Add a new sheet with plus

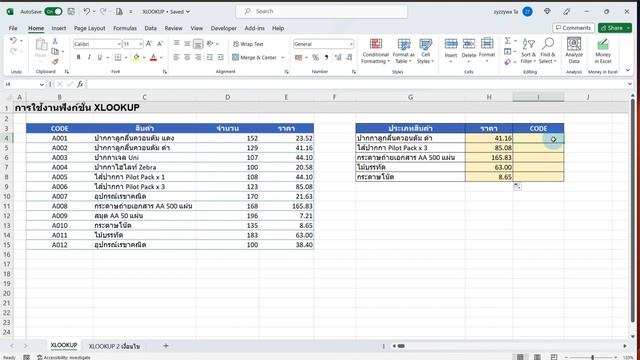(x=166, y=346)
